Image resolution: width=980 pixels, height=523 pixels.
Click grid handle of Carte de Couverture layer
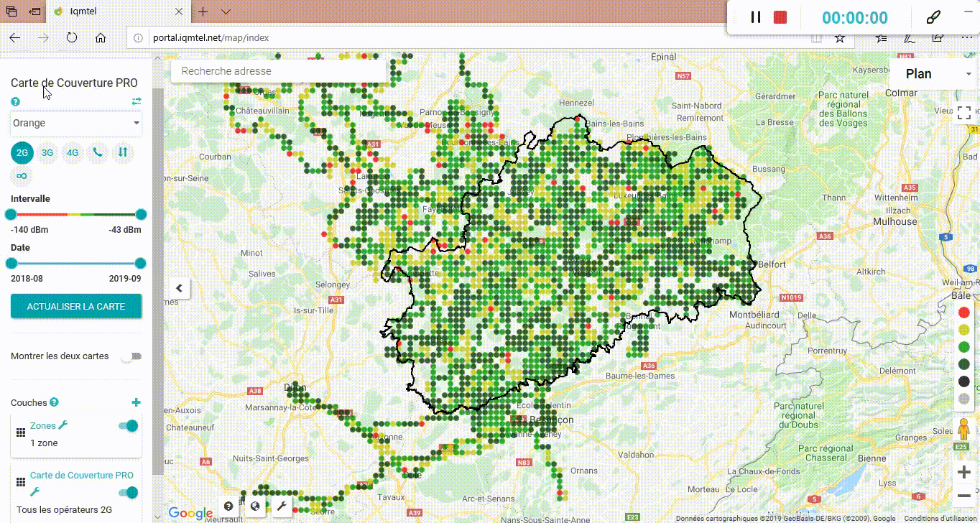[21, 481]
